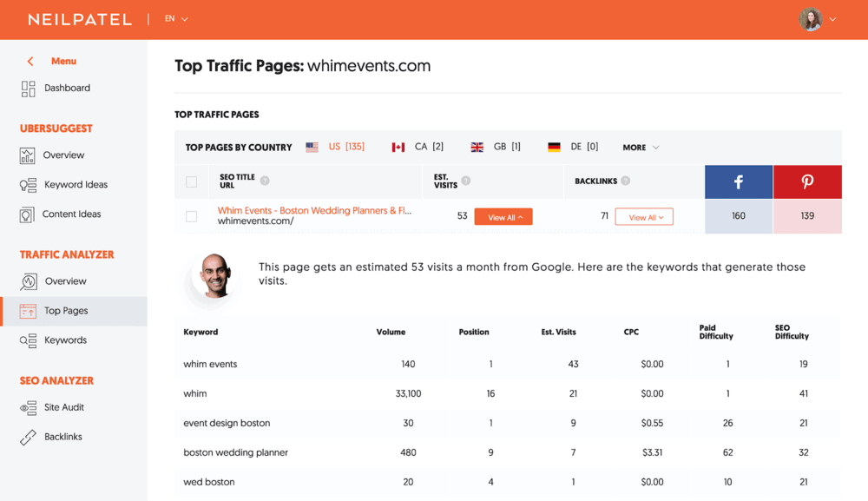Click the Menu label
This screenshot has height=501, width=868.
point(63,61)
